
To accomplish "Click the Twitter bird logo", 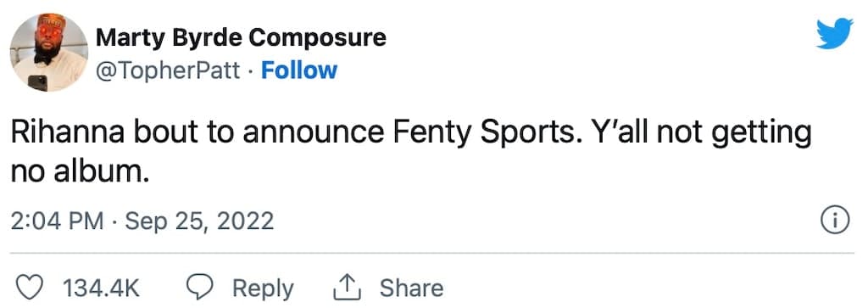I will click(x=835, y=33).
